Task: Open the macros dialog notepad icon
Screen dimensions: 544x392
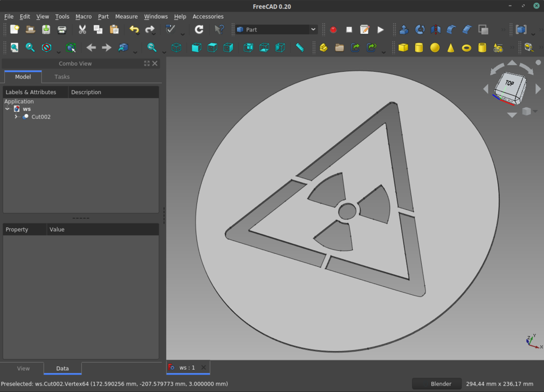Action: click(x=364, y=30)
